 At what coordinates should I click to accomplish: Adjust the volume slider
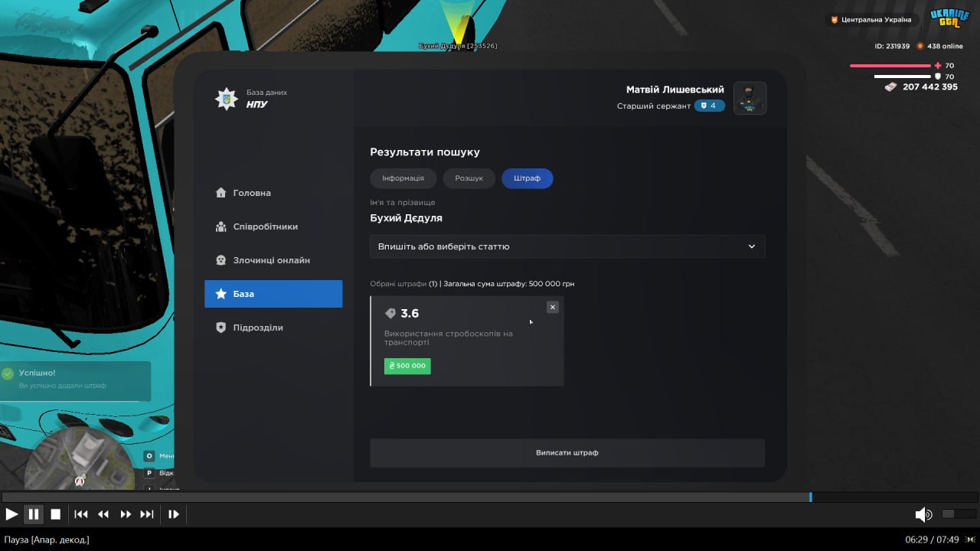tap(959, 514)
